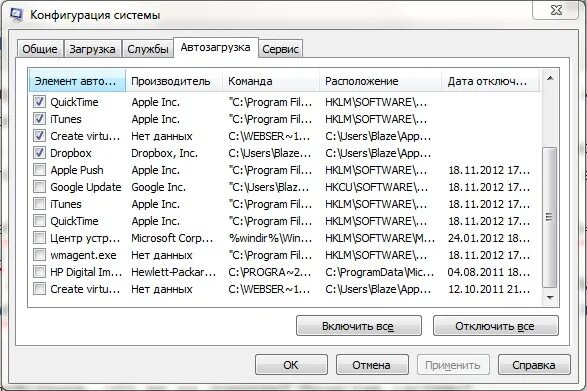Disable the Dropbox startup checkbox
This screenshot has width=587, height=391.
pos(39,153)
